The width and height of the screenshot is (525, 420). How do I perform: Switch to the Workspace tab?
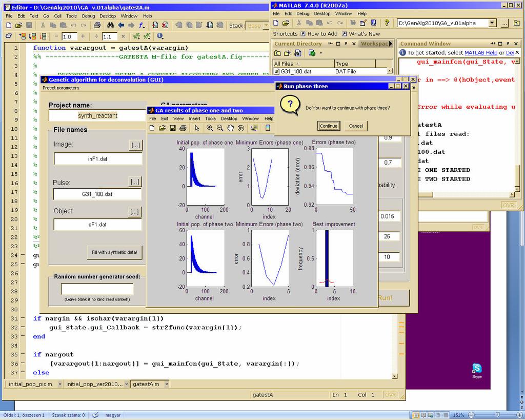pyautogui.click(x=374, y=44)
